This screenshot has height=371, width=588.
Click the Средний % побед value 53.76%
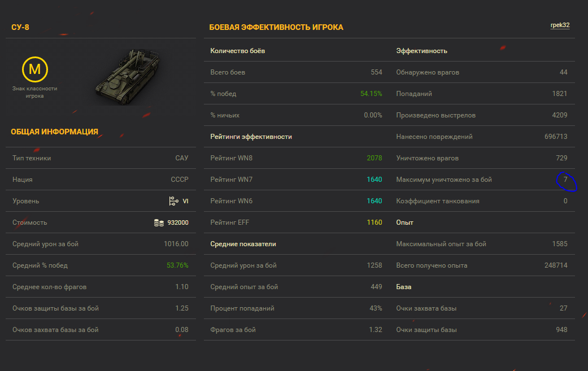tap(177, 265)
